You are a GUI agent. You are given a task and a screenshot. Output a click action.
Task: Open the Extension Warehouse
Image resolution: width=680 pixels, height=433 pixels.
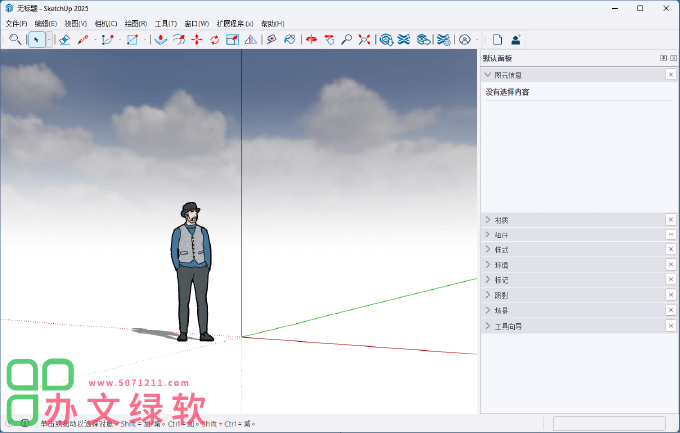click(x=404, y=40)
